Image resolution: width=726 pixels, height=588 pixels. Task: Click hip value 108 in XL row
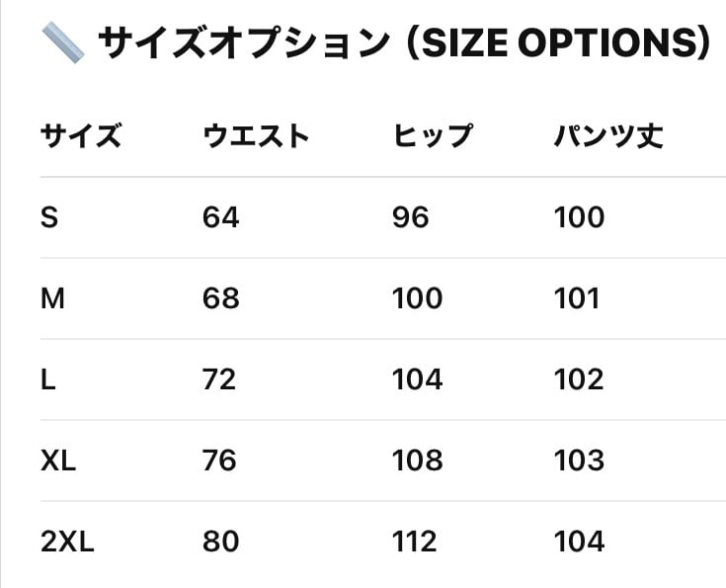417,461
